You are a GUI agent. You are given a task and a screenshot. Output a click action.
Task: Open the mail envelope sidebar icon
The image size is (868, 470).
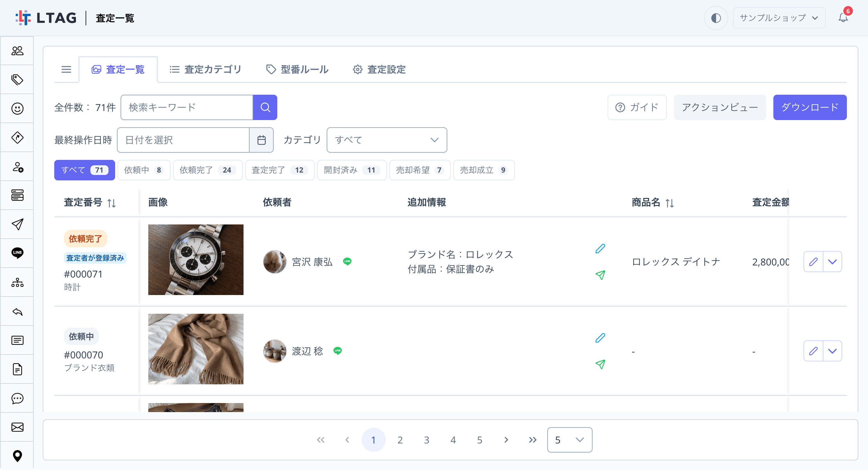[x=17, y=427]
